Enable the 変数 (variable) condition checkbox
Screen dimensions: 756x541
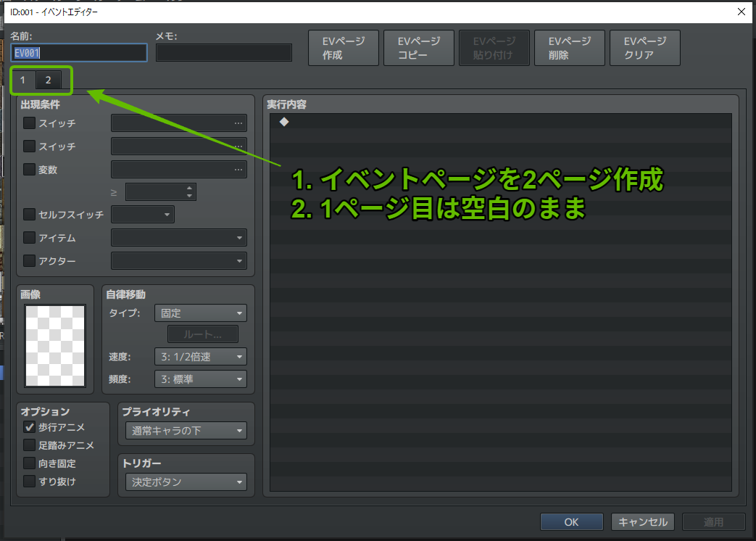(x=28, y=169)
